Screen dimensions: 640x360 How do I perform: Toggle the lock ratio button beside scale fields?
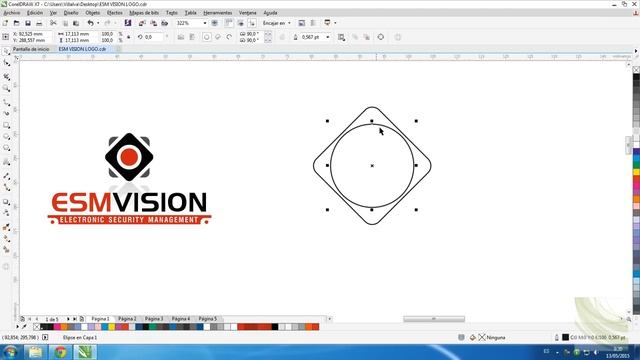click(128, 37)
